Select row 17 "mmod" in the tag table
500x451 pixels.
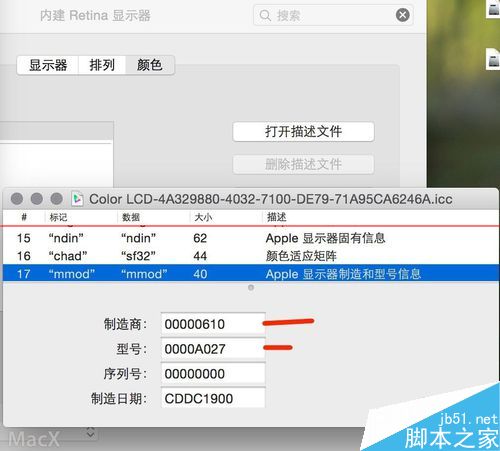(x=251, y=274)
